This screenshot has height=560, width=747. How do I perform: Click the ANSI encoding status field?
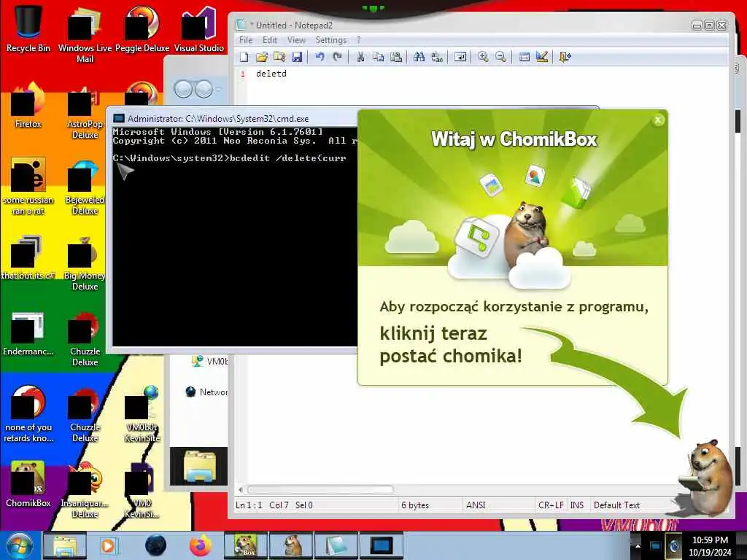[476, 505]
